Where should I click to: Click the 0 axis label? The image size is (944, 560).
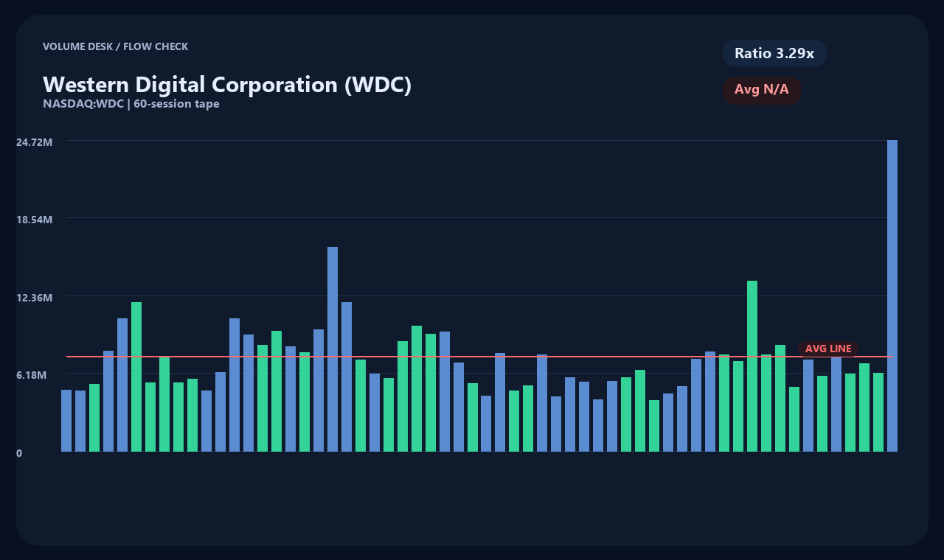19,453
